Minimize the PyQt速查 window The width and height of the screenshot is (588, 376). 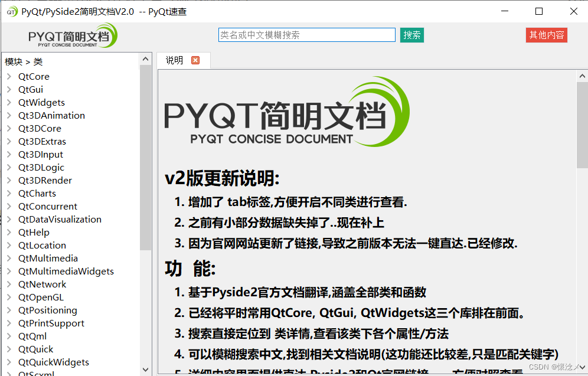(505, 11)
